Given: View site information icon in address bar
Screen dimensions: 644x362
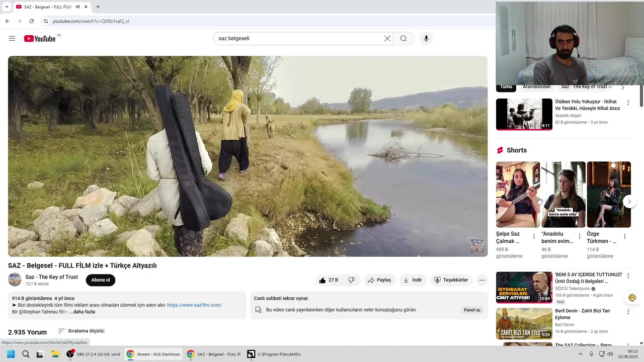Looking at the screenshot, I should tap(45, 21).
